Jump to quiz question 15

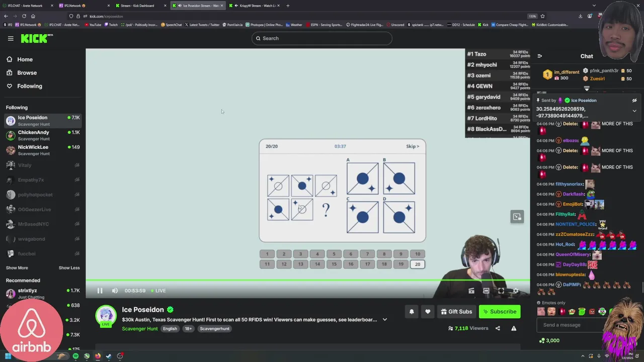(x=334, y=264)
